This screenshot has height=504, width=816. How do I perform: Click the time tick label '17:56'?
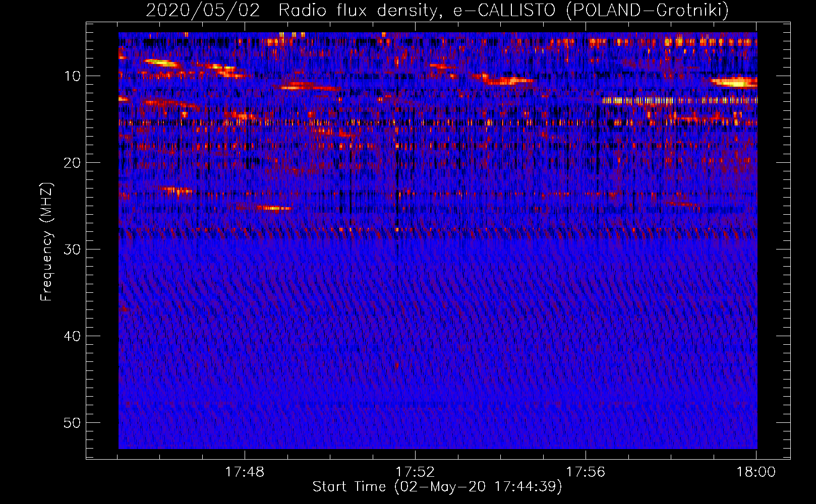click(x=586, y=472)
